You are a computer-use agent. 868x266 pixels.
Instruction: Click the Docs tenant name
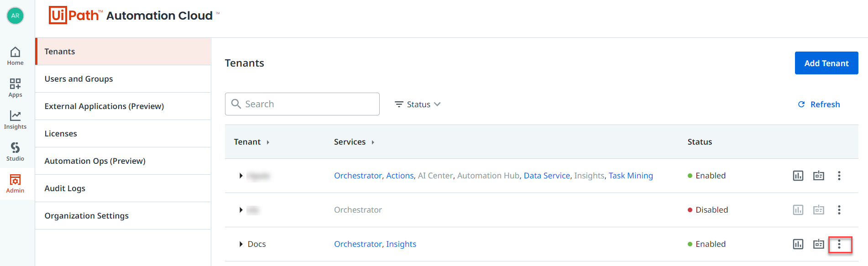[x=256, y=244]
